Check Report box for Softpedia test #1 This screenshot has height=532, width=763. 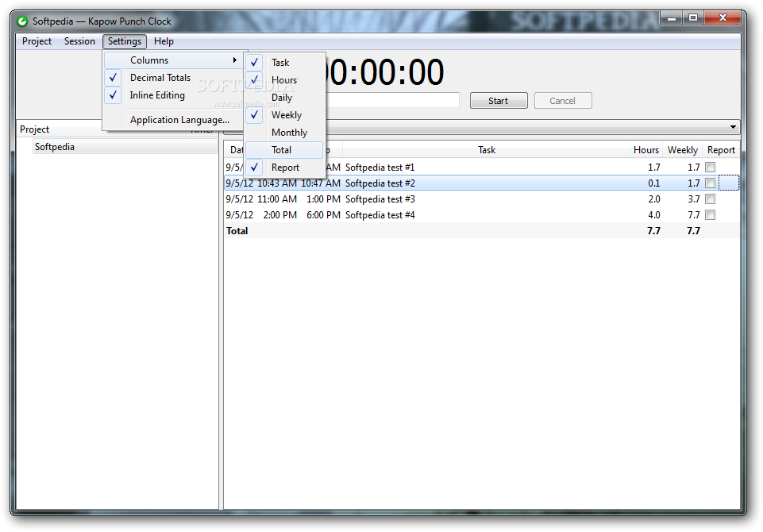click(x=711, y=168)
